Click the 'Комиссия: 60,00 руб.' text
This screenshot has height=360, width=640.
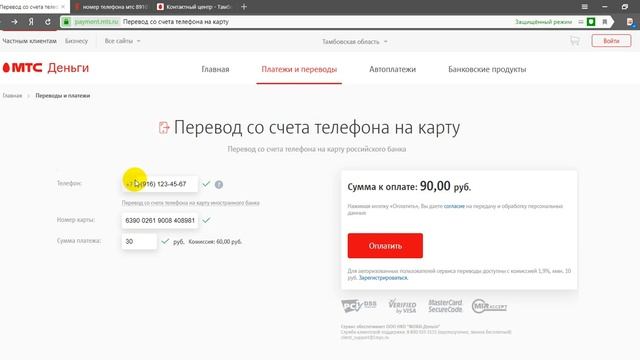tap(215, 242)
